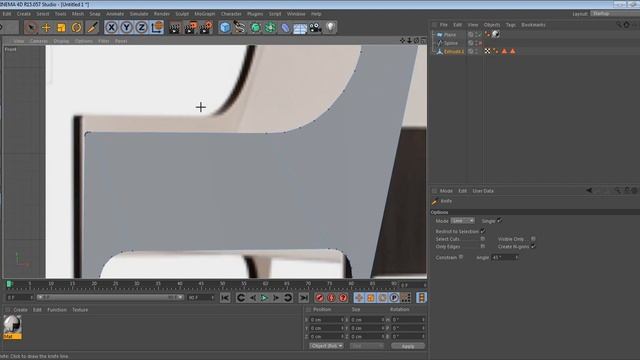Open the timeline filmstrip icon
Screen dimensions: 640x360
(421, 298)
